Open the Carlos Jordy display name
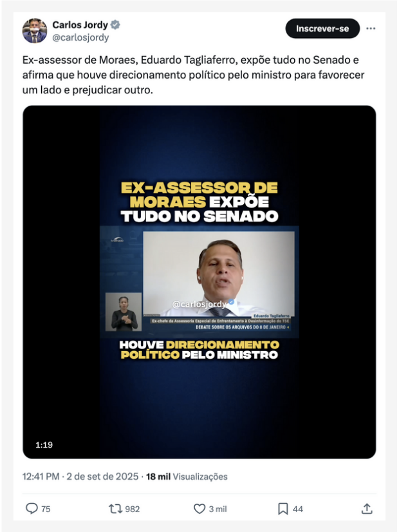Screen dimensions: 399x532 point(80,24)
